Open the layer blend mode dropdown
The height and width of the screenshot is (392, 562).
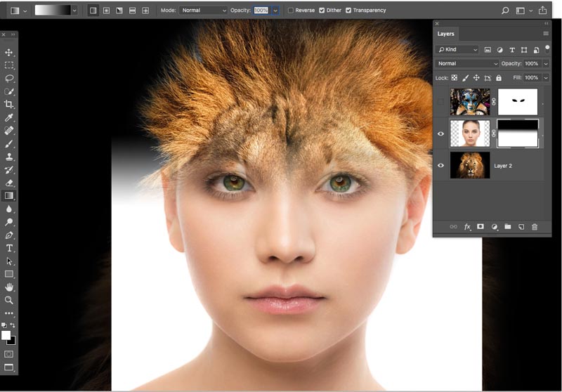(x=467, y=63)
